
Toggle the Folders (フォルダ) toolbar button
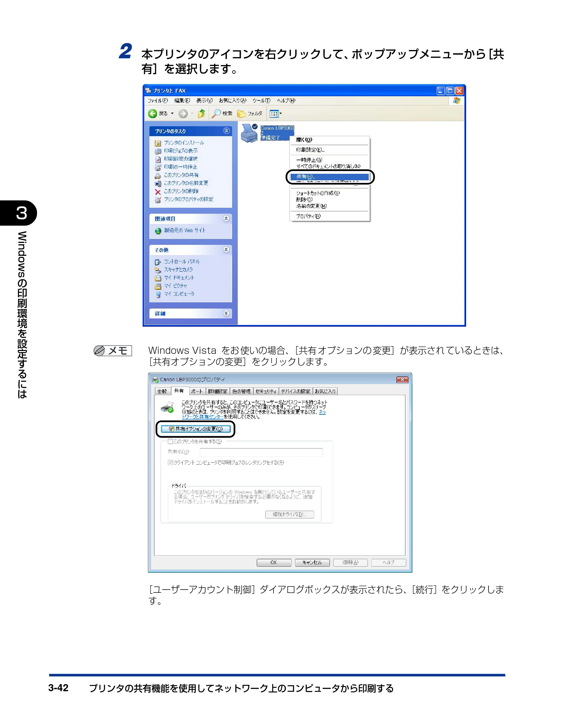249,114
